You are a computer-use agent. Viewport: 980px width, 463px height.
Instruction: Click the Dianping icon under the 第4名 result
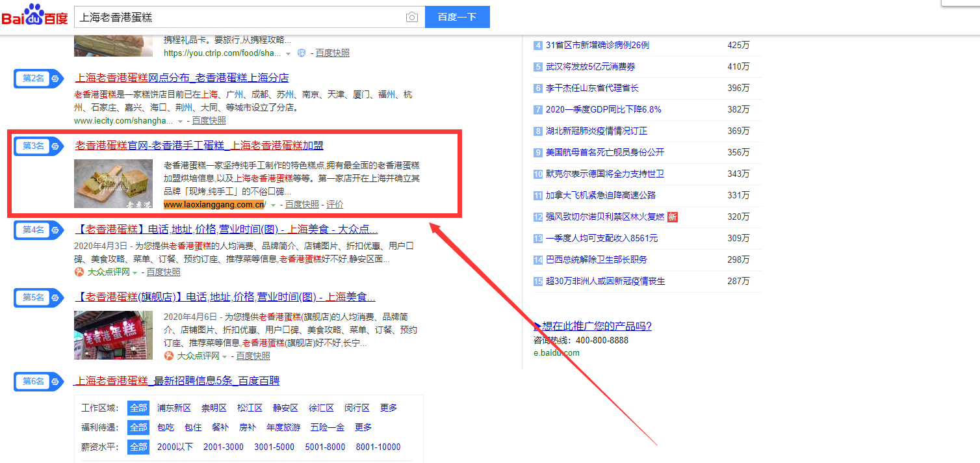pos(79,272)
